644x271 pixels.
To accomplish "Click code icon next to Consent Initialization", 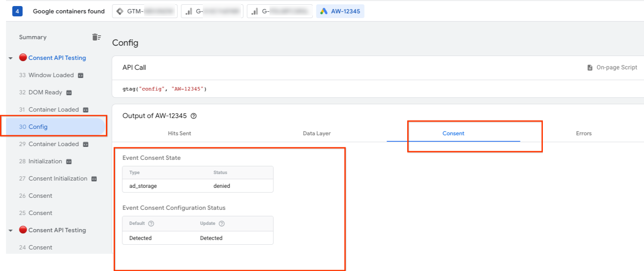I will pos(94,179).
